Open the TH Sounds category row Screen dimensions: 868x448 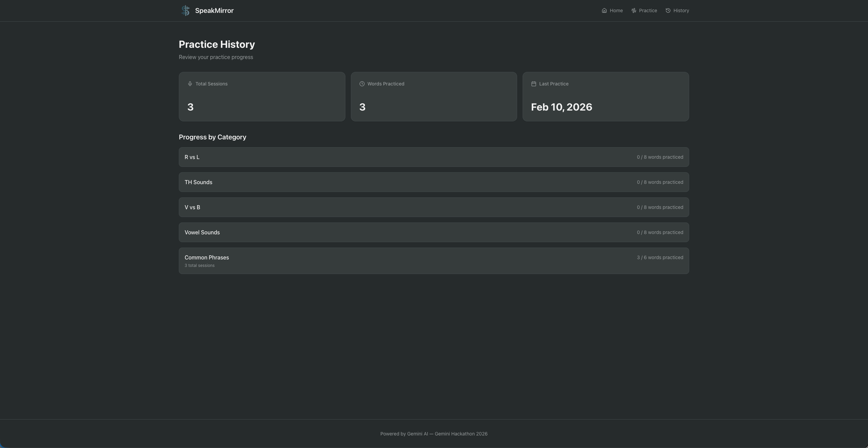(x=434, y=182)
